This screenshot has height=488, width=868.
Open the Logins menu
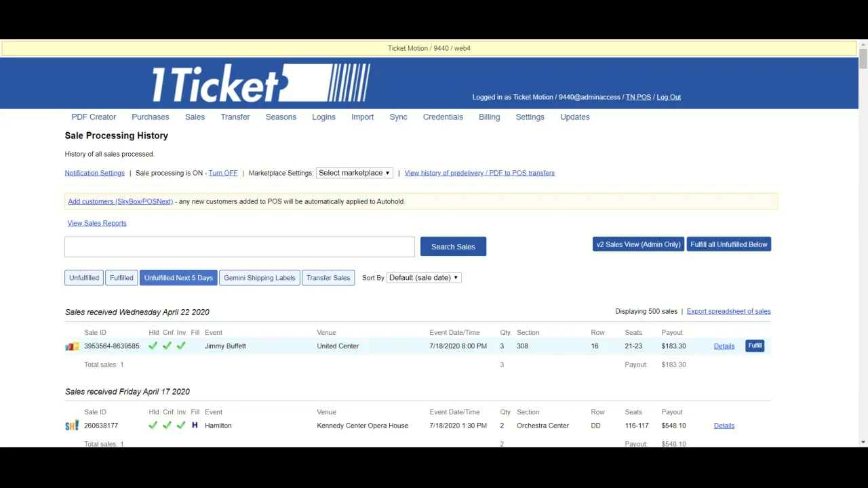pyautogui.click(x=323, y=117)
